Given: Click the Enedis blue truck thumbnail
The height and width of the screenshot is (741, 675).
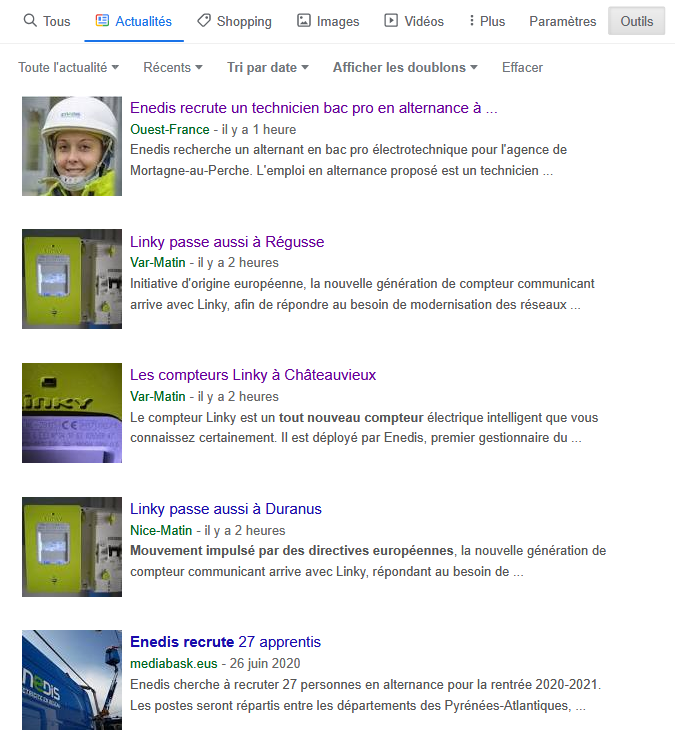Looking at the screenshot, I should tap(72, 680).
